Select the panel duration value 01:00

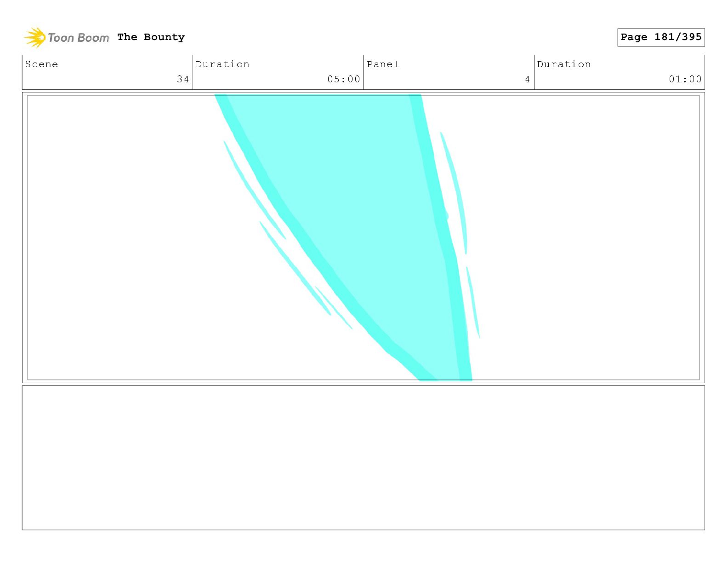pyautogui.click(x=685, y=79)
